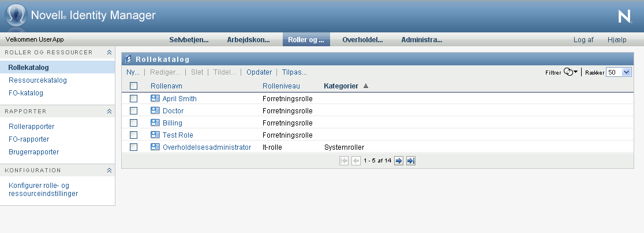Open the Filtrer filter icon
Viewport: 644px width, 233px height.
[x=570, y=72]
